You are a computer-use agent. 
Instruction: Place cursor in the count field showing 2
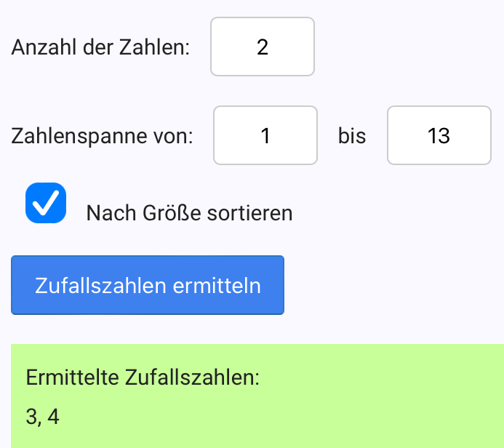tap(263, 47)
